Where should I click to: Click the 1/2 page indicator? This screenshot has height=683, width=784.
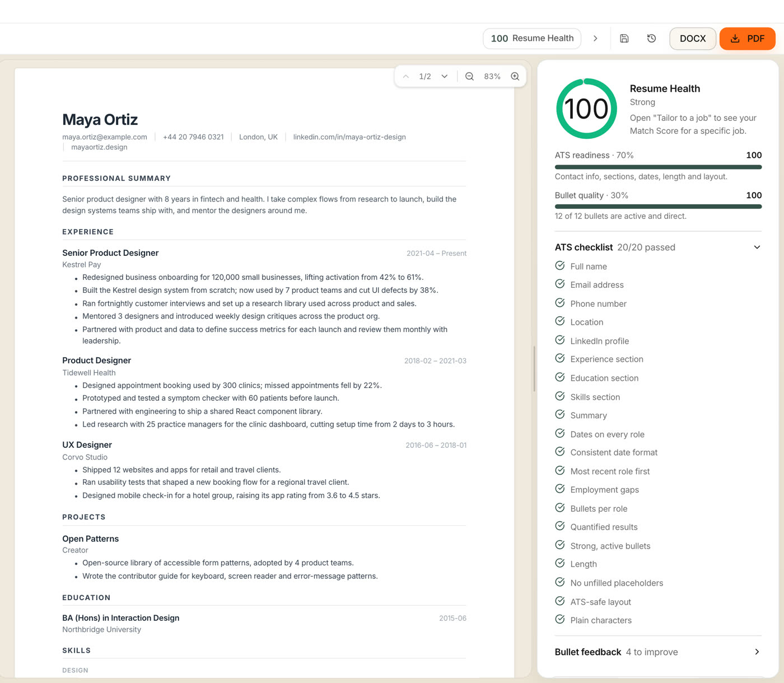[x=425, y=77]
